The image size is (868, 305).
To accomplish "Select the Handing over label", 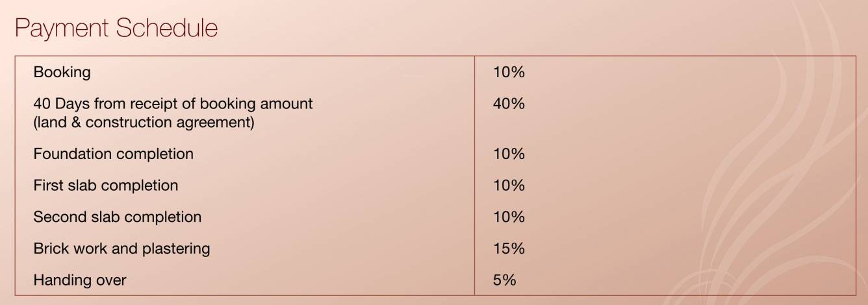I will tap(79, 280).
